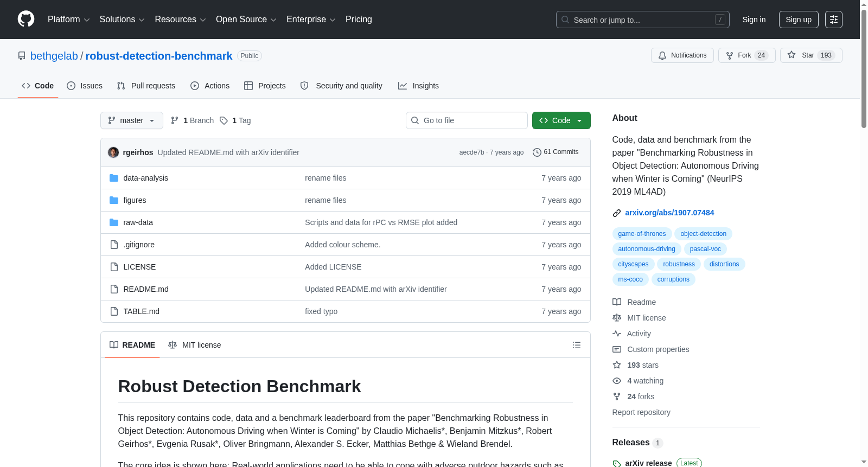Click the object-detection topic tag

703,234
